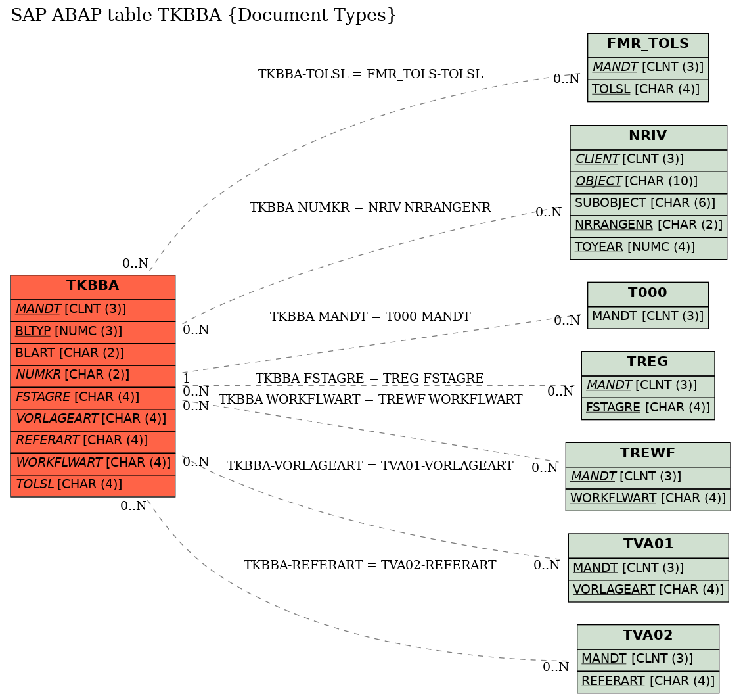The width and height of the screenshot is (741, 700).
Task: Click the NRRANGENR [CHAR (2)] field
Action: click(648, 227)
